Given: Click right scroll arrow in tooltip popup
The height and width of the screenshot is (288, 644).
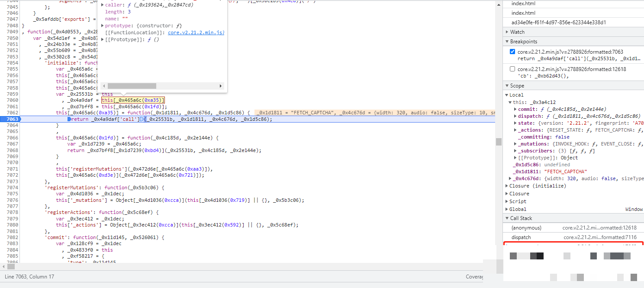Looking at the screenshot, I should point(221,86).
